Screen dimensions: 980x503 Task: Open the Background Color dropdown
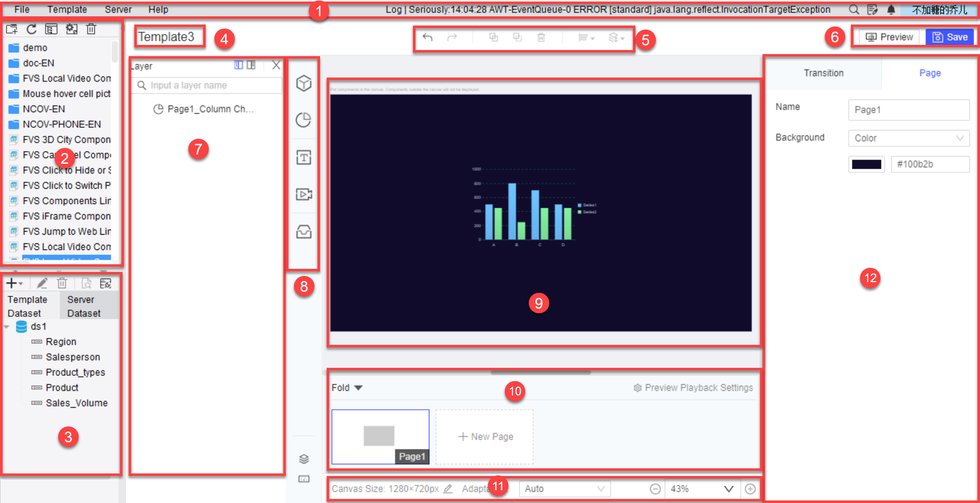tap(909, 138)
